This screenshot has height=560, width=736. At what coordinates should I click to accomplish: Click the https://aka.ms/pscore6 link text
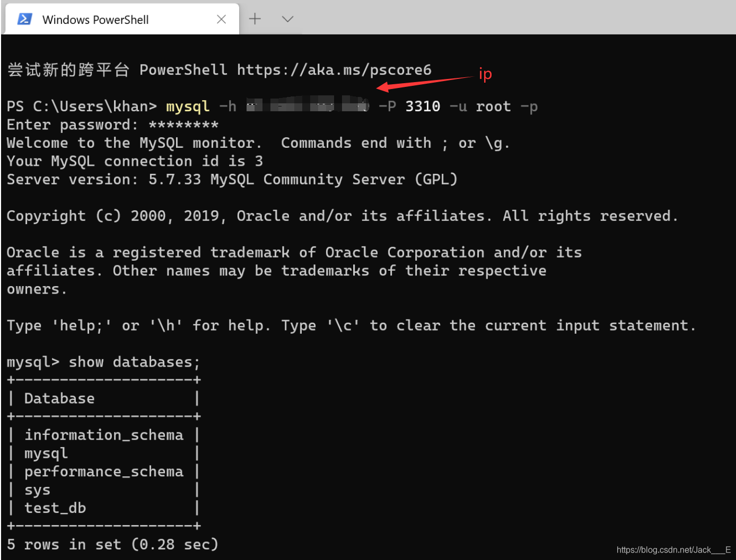(x=334, y=70)
